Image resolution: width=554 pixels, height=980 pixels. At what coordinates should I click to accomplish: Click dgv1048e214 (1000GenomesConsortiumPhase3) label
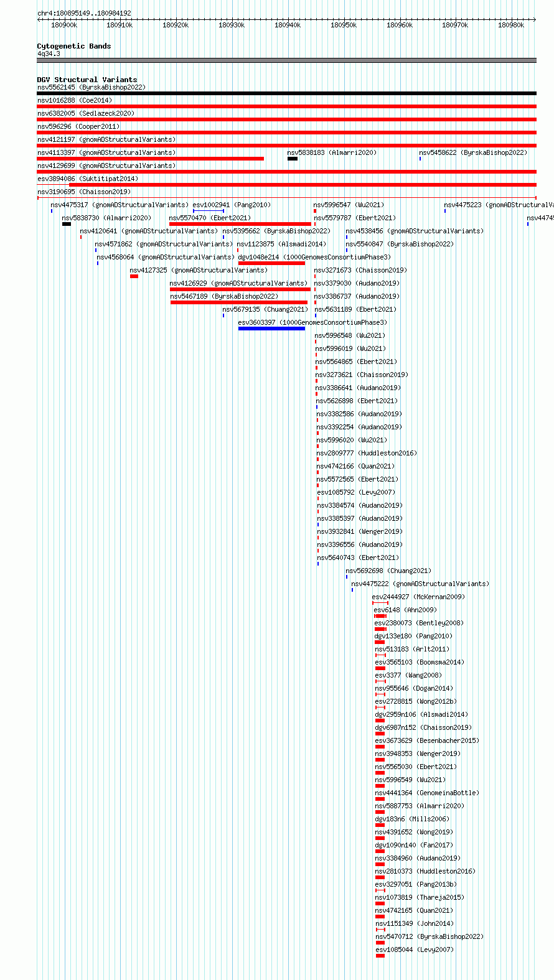[314, 258]
